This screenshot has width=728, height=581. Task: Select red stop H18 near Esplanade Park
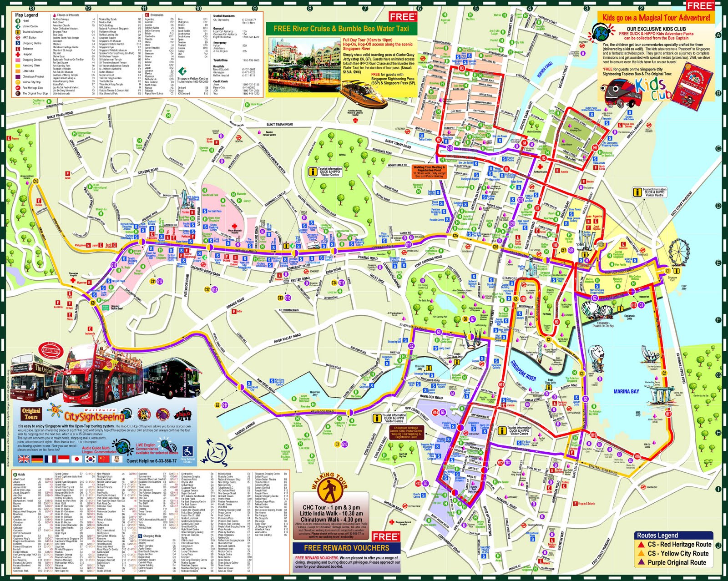tap(634, 305)
